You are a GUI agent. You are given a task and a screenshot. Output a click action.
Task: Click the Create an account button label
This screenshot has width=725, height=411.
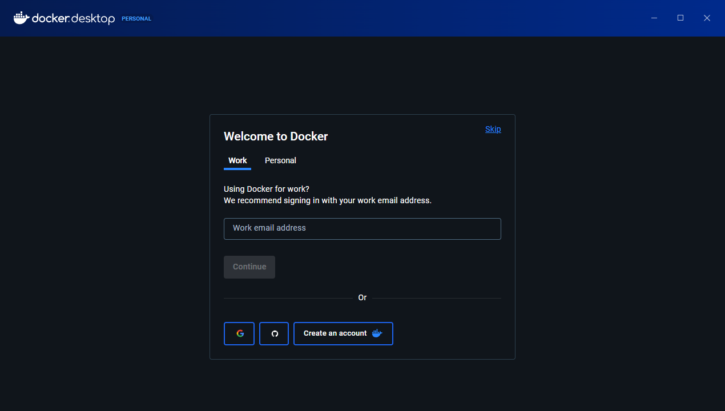335,333
